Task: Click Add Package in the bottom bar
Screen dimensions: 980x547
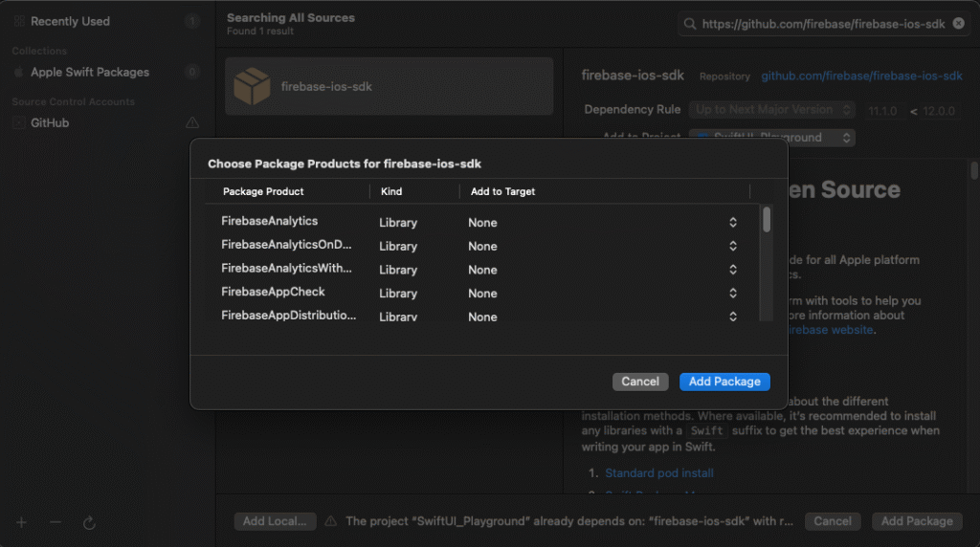Action: tap(917, 521)
